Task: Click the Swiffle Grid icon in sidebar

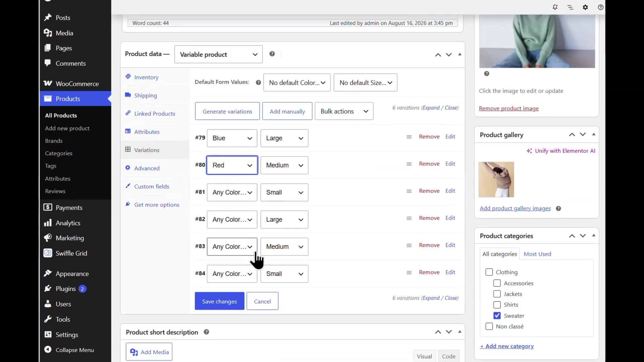Action: pyautogui.click(x=48, y=253)
